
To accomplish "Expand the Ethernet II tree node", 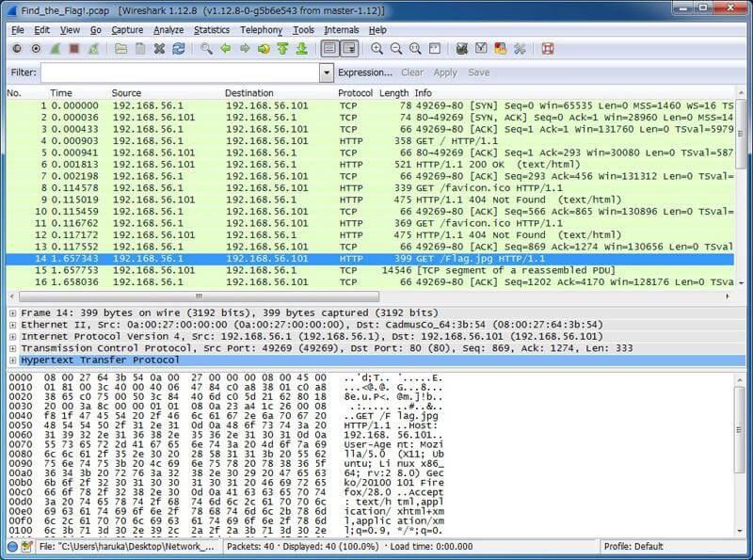I will 12,325.
